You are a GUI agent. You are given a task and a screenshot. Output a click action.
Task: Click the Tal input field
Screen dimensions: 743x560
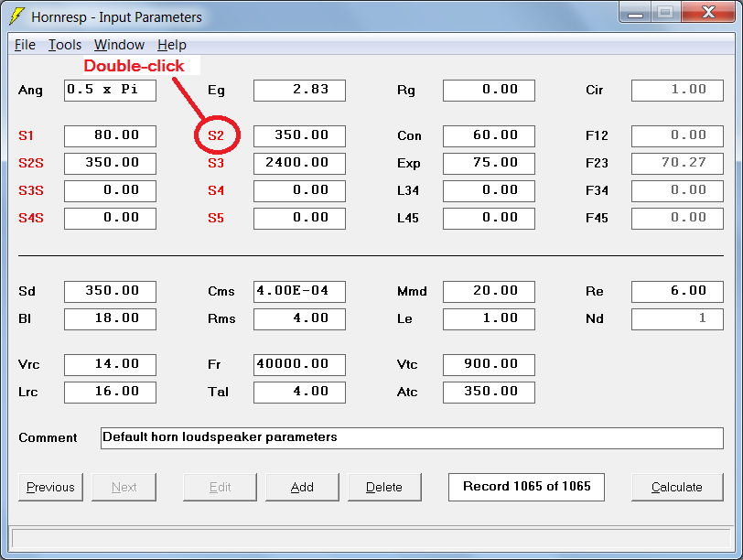tap(299, 393)
